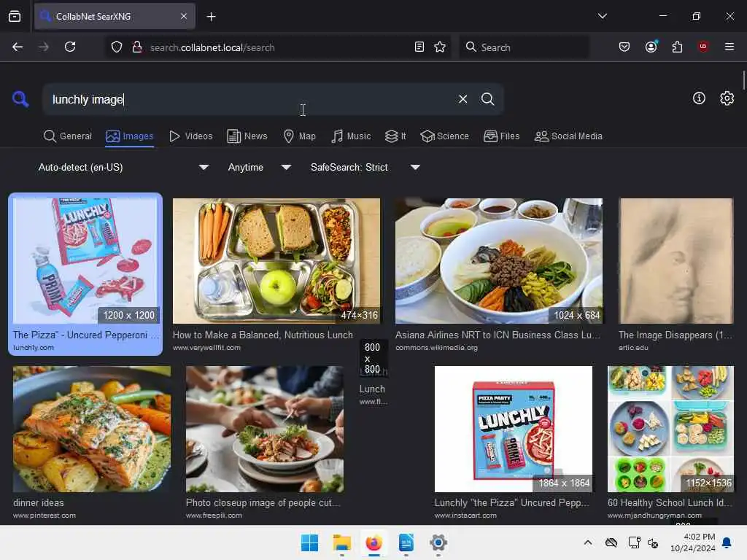
Task: Open the list all tabs chevron
Action: tap(603, 16)
